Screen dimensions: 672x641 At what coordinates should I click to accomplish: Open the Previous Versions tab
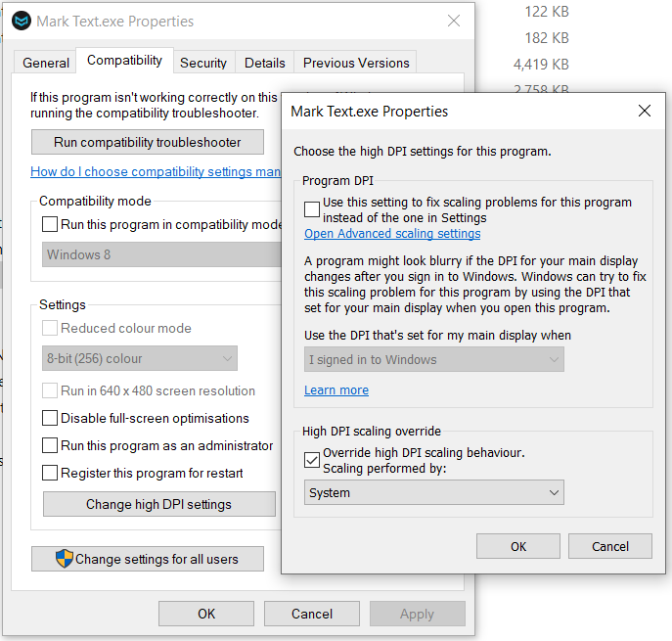click(356, 63)
